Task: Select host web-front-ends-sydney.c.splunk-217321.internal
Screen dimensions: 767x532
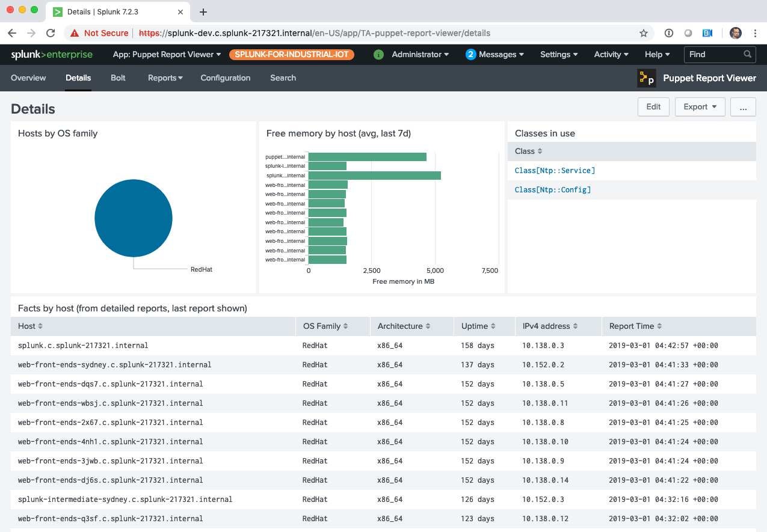Action: coord(115,365)
